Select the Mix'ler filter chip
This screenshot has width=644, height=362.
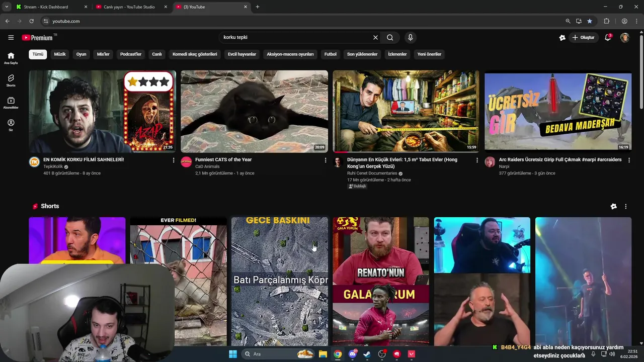103,54
